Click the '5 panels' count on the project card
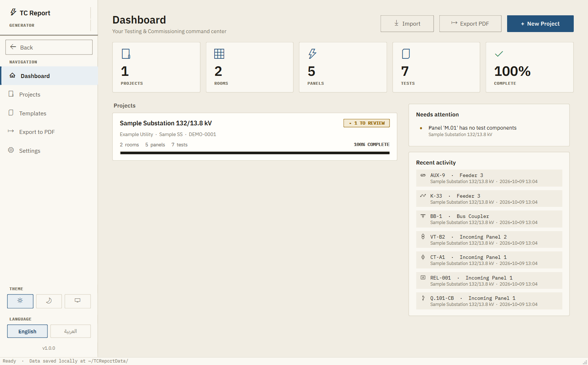 pyautogui.click(x=155, y=145)
